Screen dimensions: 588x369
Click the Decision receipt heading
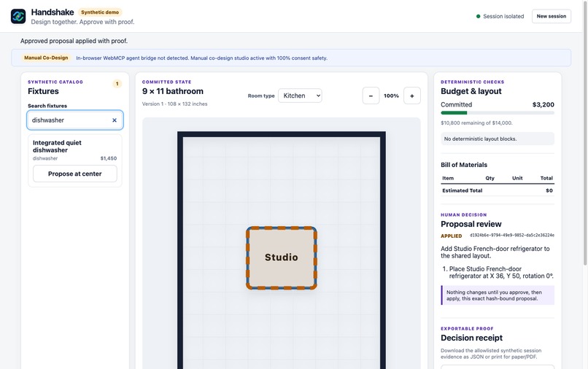[x=471, y=338]
